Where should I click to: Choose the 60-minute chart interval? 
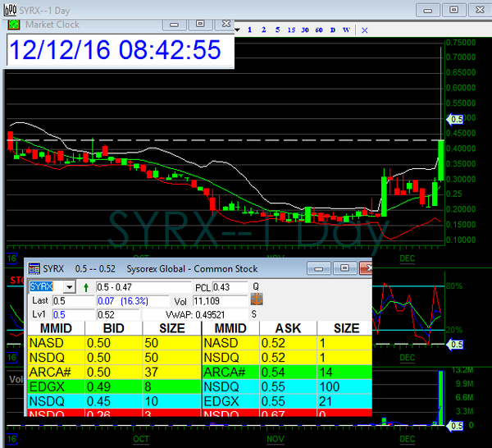click(x=318, y=30)
